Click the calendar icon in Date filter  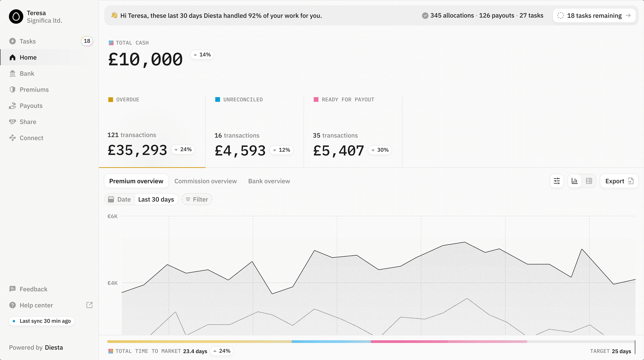(111, 199)
